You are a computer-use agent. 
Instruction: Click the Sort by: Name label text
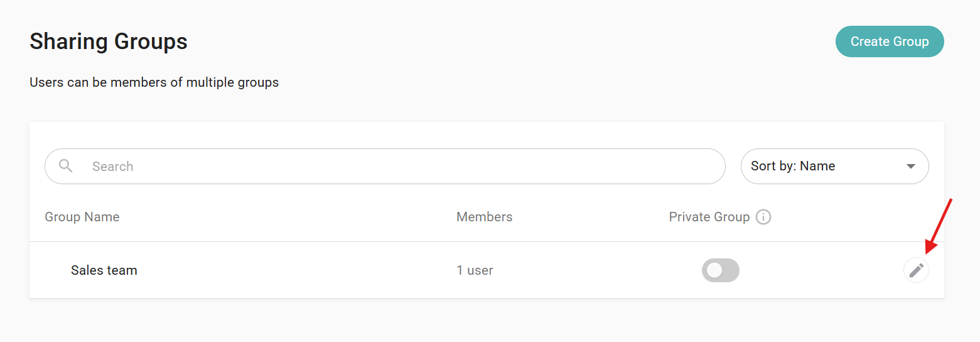click(x=793, y=167)
